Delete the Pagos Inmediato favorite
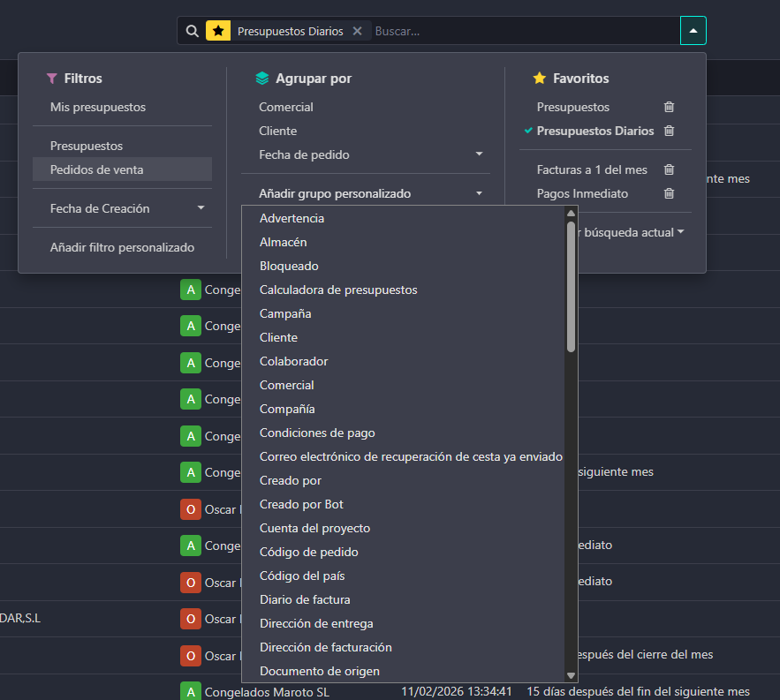 tap(669, 193)
